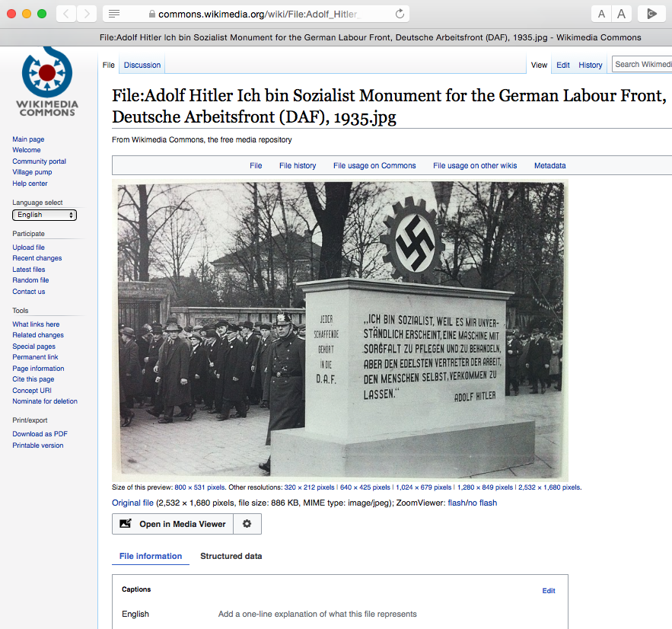Open the Upload file sidebar link
Viewport: 672px width, 629px height.
tap(28, 247)
